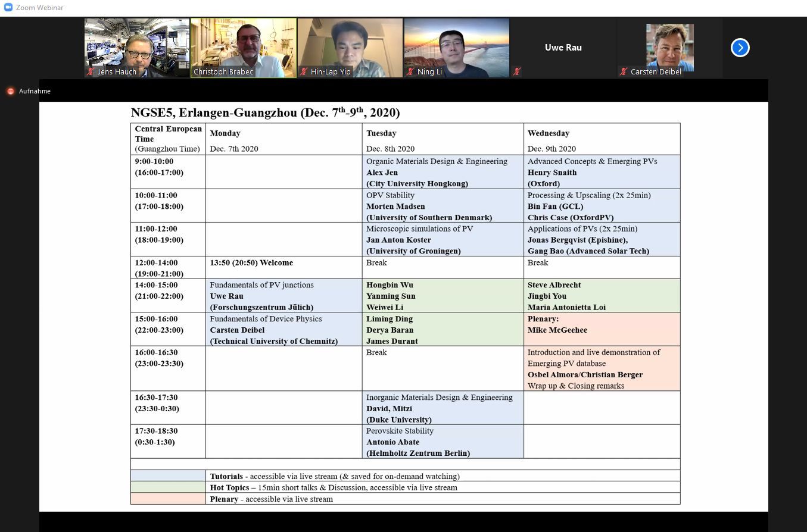Select Jens Hauch's video thumbnail
Viewport: 807px width, 532px height.
136,45
